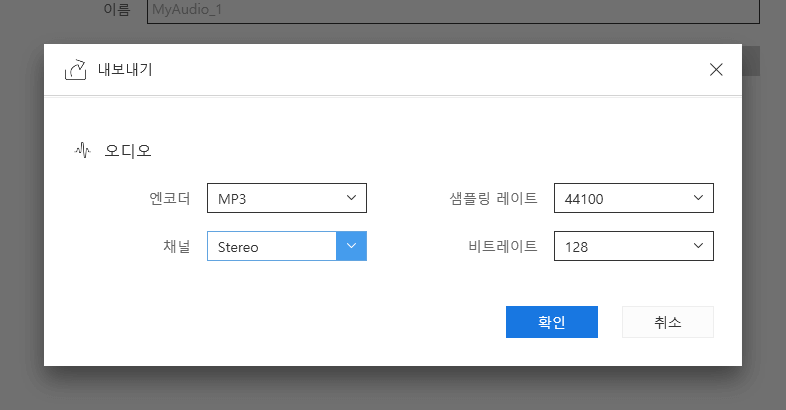Click the 샘플링 레이트 label

click(x=494, y=198)
